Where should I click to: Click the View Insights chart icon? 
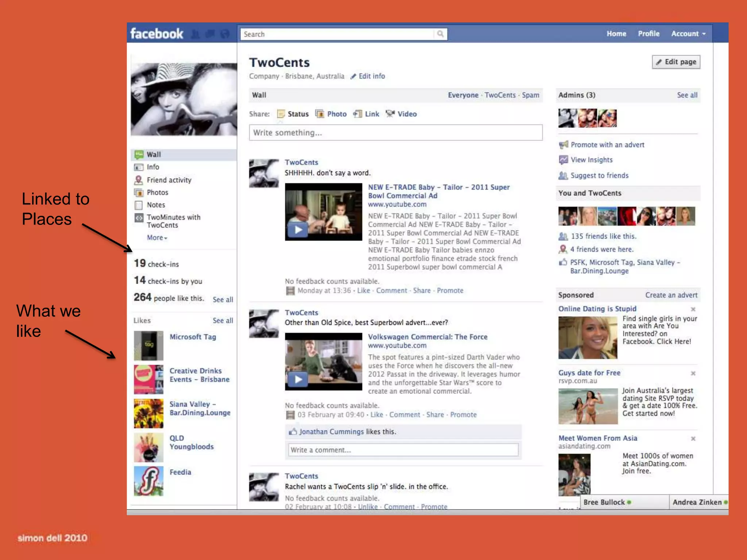(564, 160)
